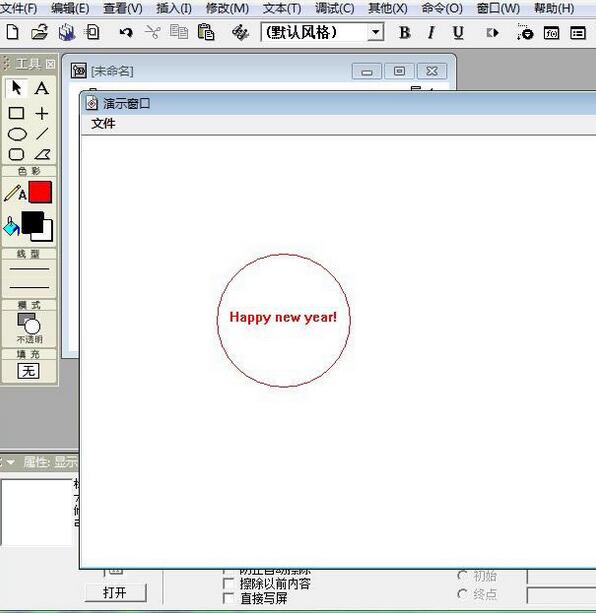
Task: Open the Control Panel toolbar icon
Action: 524,32
